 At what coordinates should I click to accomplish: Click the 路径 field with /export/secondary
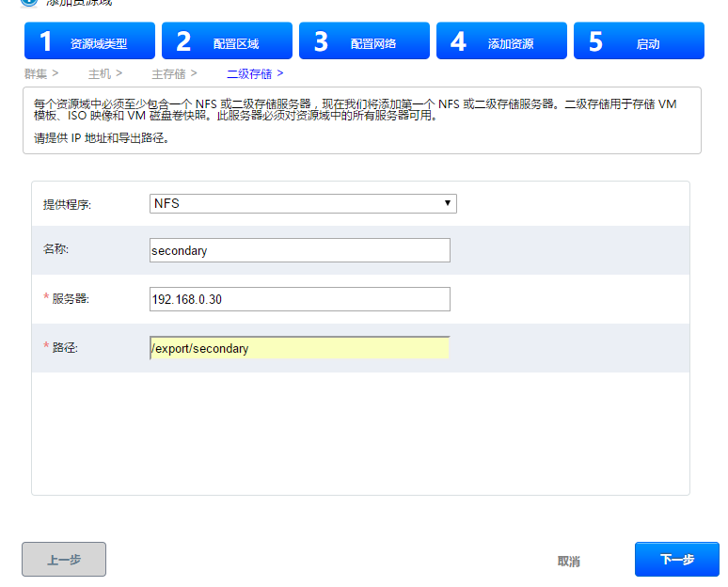(299, 348)
